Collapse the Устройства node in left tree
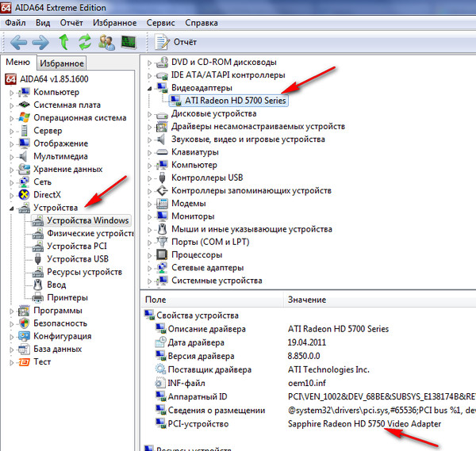Screen dimensions: 476x451 pos(12,208)
